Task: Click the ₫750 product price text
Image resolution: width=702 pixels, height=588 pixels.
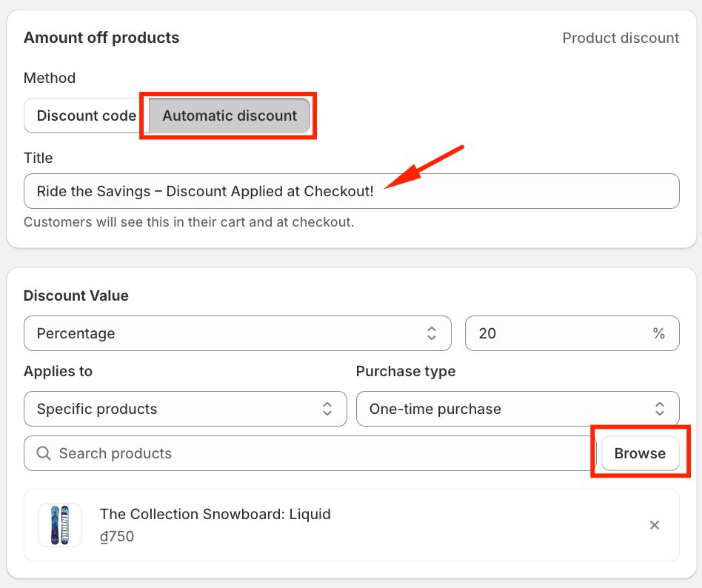Action: 117,536
